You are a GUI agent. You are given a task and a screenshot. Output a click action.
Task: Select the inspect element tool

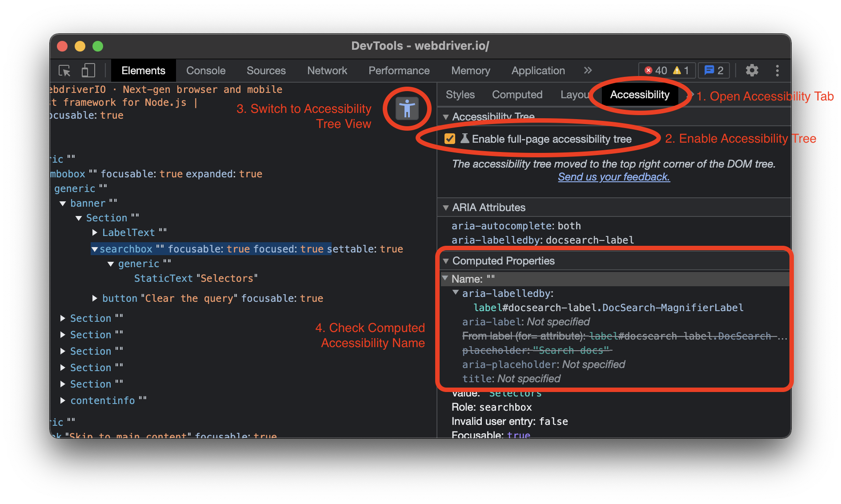(64, 70)
